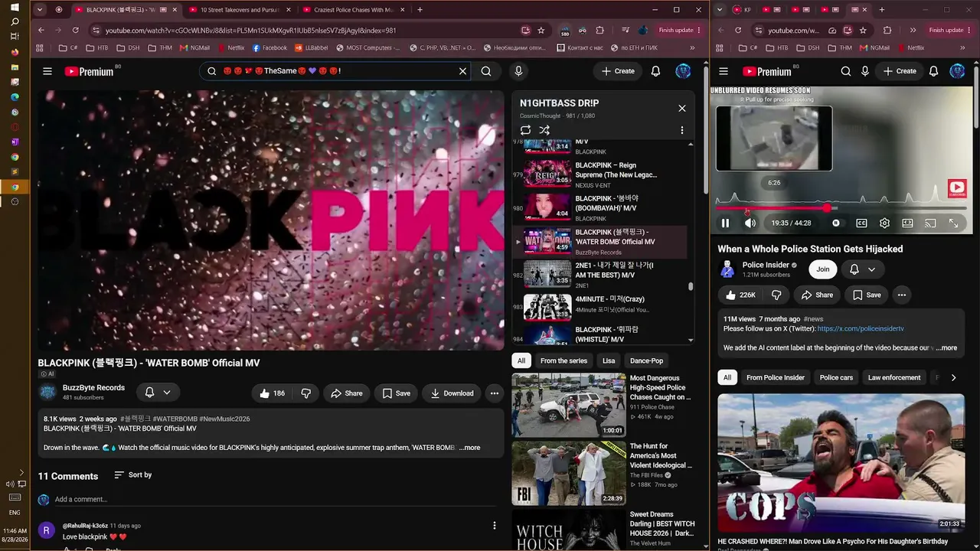The width and height of the screenshot is (980, 551).
Task: Toggle shuffle for N1GHTBASS DR!P playlist
Action: click(544, 130)
